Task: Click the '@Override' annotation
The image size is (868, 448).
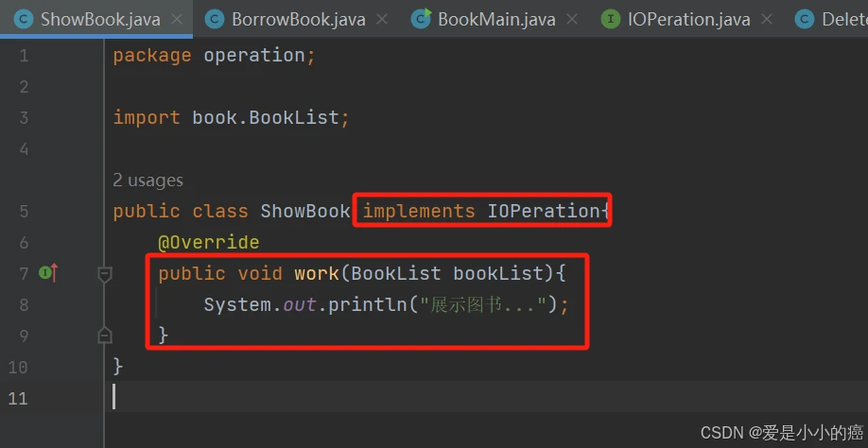Action: [209, 242]
